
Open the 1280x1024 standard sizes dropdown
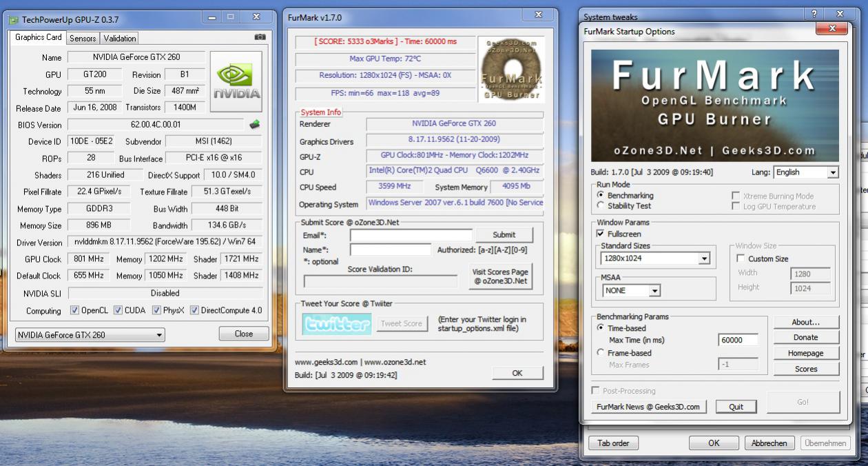[655, 259]
